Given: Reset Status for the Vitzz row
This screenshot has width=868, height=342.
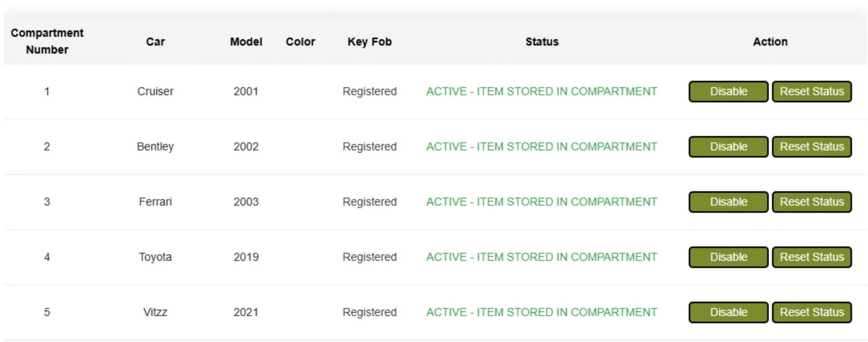Looking at the screenshot, I should pyautogui.click(x=812, y=312).
